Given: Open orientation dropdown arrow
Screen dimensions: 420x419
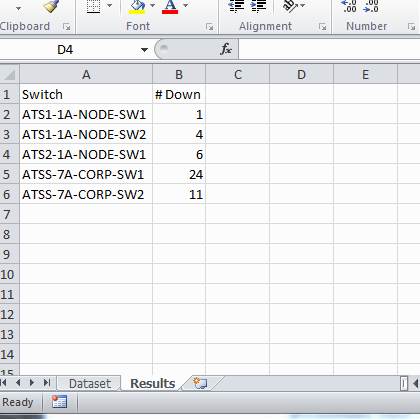Looking at the screenshot, I should (302, 5).
